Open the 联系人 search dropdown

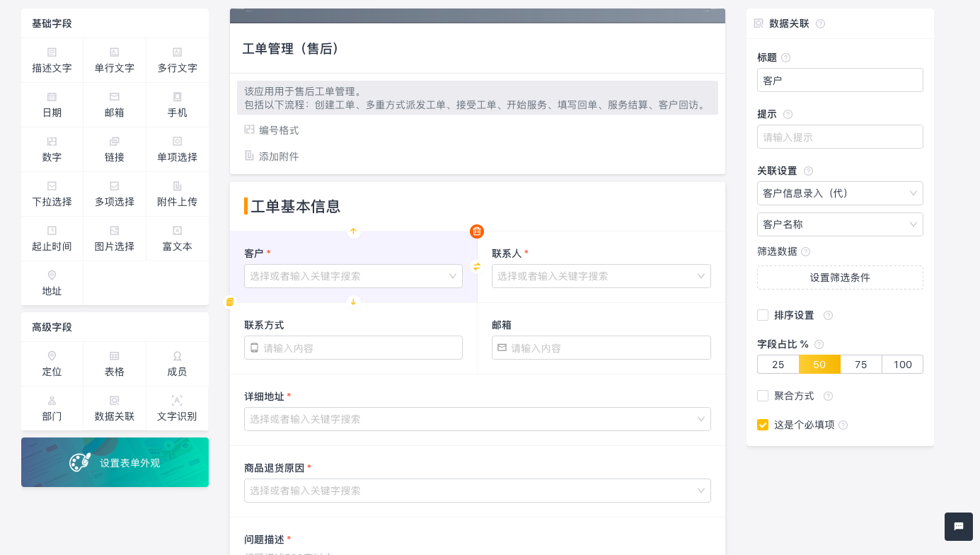[601, 276]
